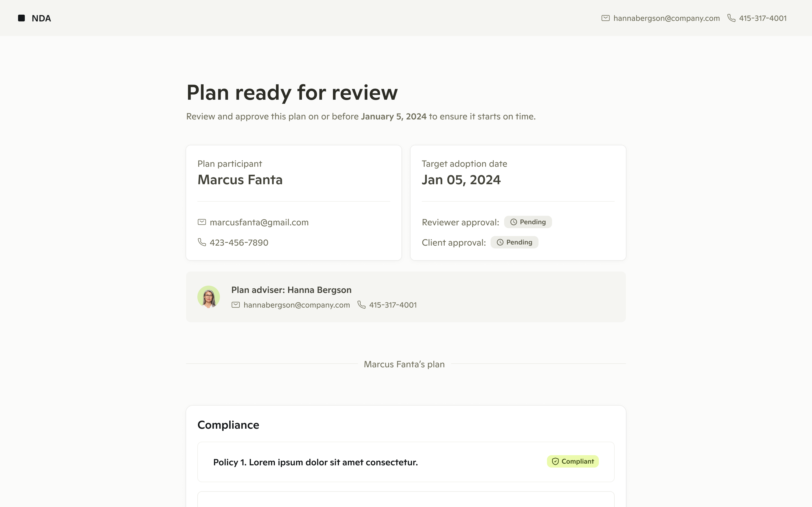
Task: Click the black NDA logo square
Action: click(x=21, y=18)
